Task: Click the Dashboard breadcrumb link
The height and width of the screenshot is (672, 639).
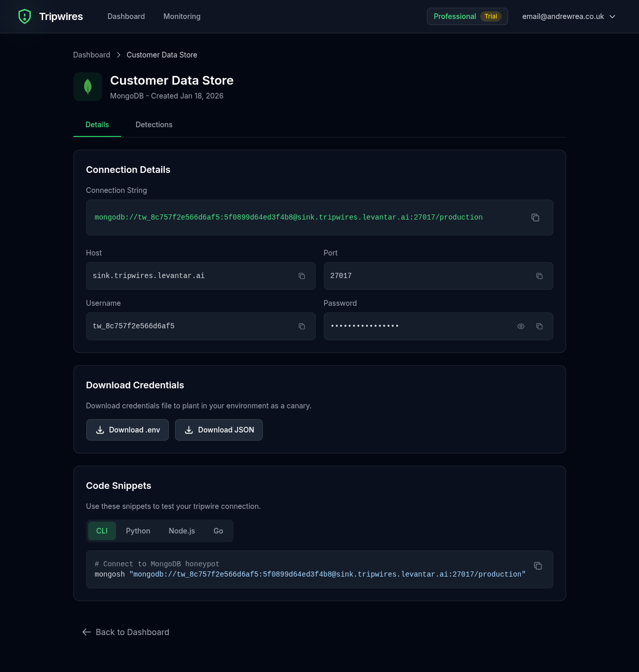Action: point(91,55)
